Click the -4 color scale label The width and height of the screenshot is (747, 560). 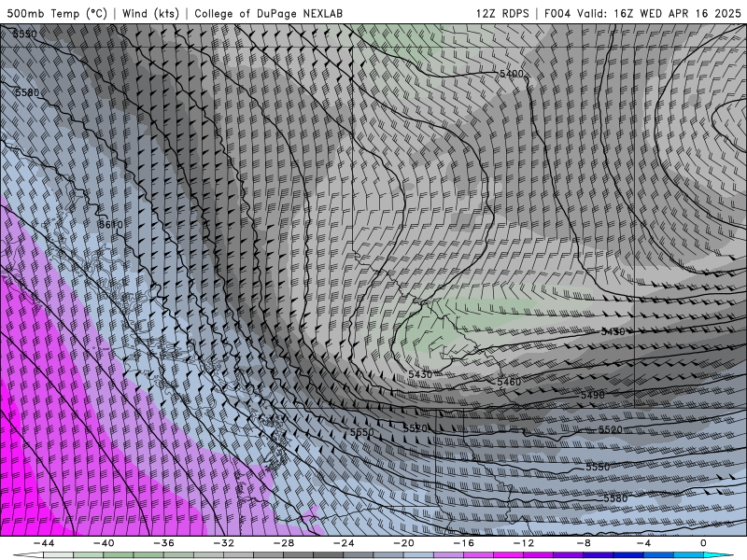pyautogui.click(x=643, y=543)
